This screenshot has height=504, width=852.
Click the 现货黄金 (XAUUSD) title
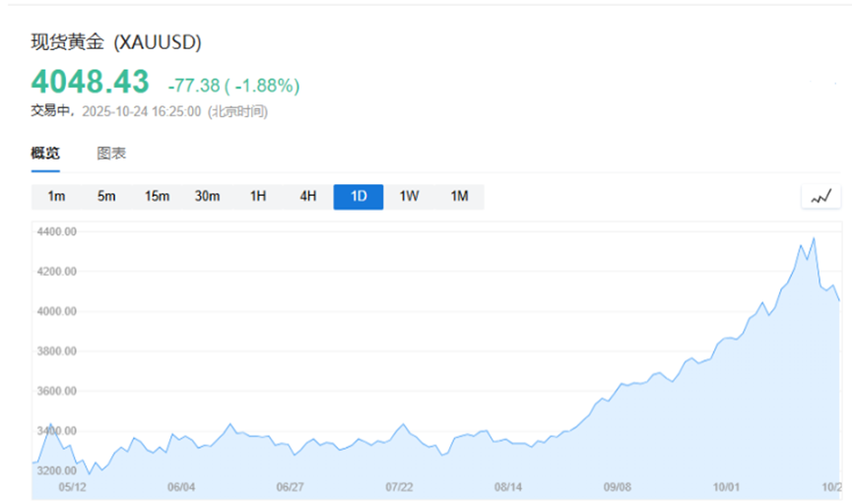[116, 42]
